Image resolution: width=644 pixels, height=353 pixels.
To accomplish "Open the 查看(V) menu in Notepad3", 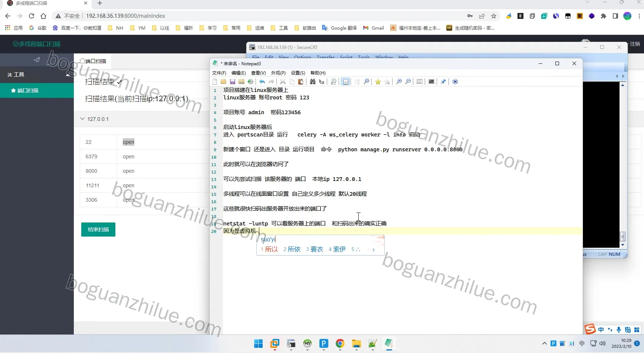I will [x=258, y=73].
